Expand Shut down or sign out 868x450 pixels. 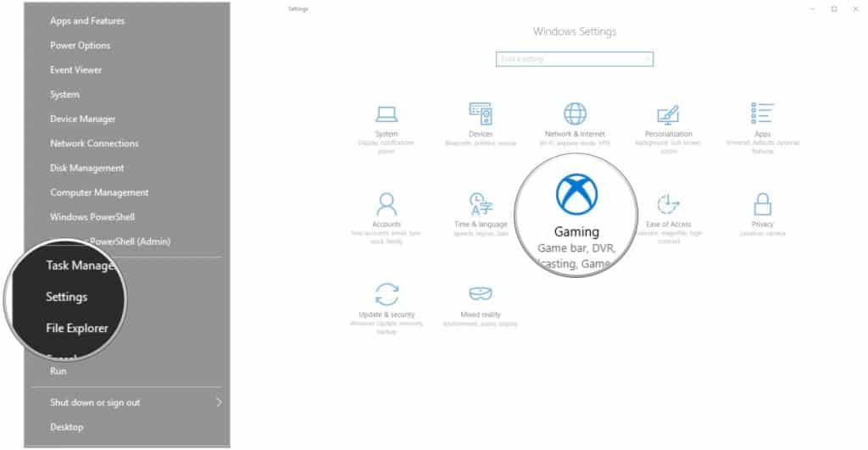(95, 403)
